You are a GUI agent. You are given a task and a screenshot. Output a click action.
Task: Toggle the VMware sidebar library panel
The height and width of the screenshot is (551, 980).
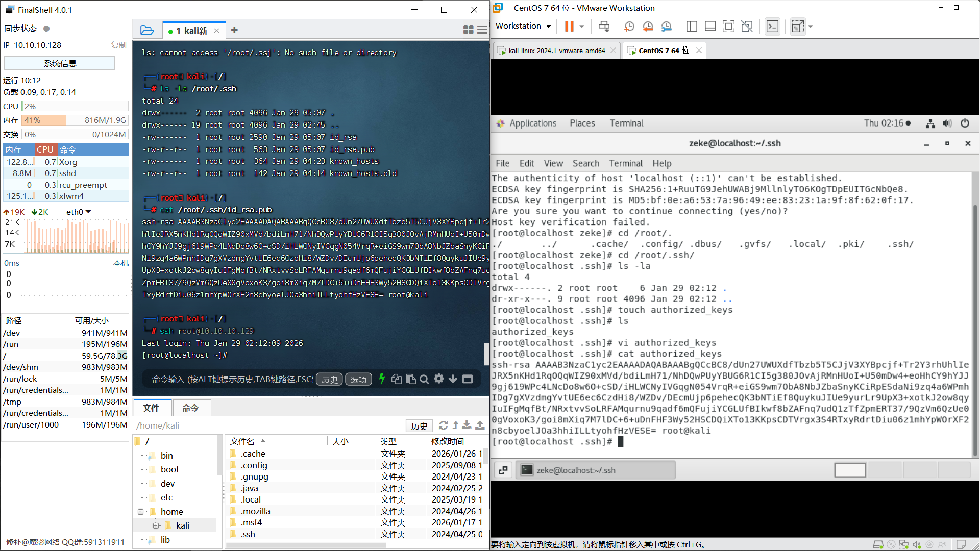pyautogui.click(x=692, y=27)
